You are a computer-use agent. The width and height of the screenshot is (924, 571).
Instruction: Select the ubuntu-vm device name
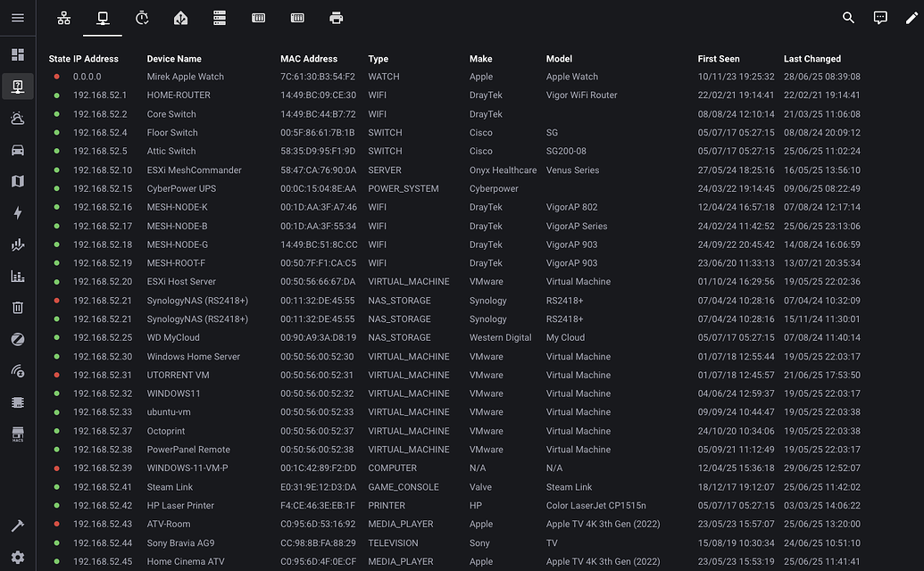[169, 412]
